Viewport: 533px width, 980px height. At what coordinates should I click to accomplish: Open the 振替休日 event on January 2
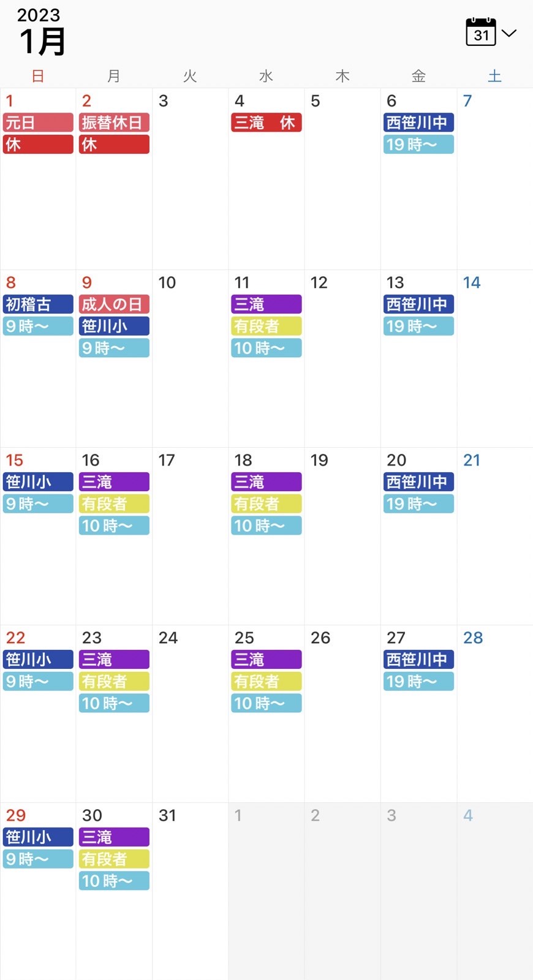click(x=114, y=123)
